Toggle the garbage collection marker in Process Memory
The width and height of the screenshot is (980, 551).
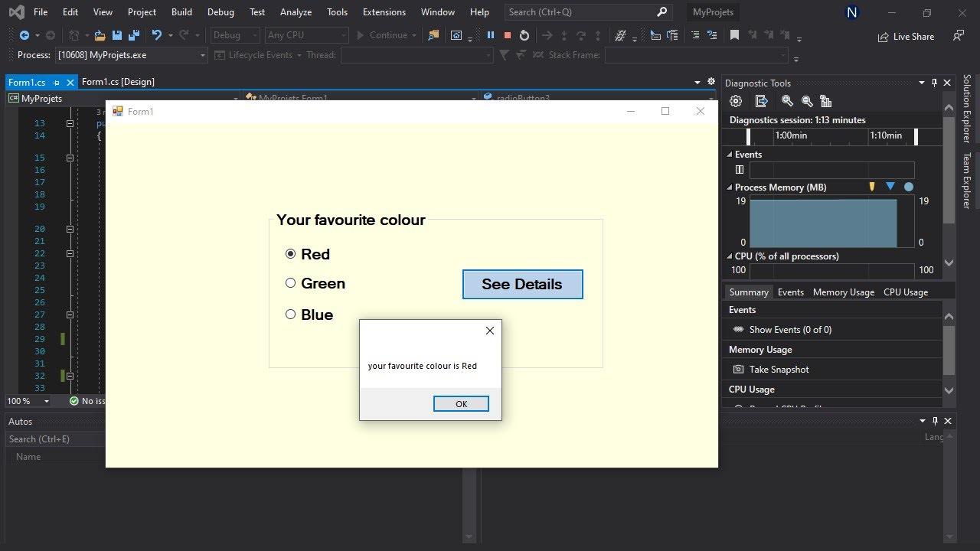point(872,187)
